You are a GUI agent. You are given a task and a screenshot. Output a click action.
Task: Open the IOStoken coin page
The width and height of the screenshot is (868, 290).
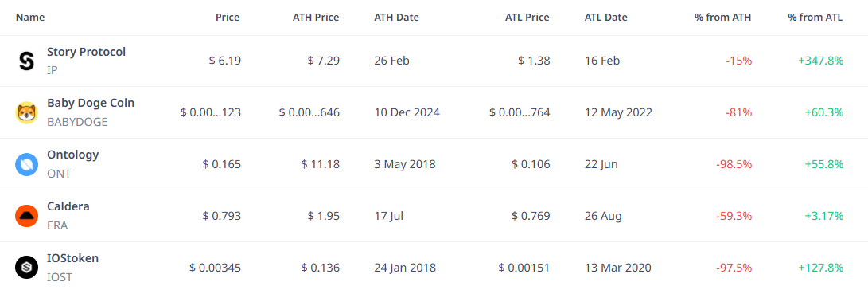[72, 258]
